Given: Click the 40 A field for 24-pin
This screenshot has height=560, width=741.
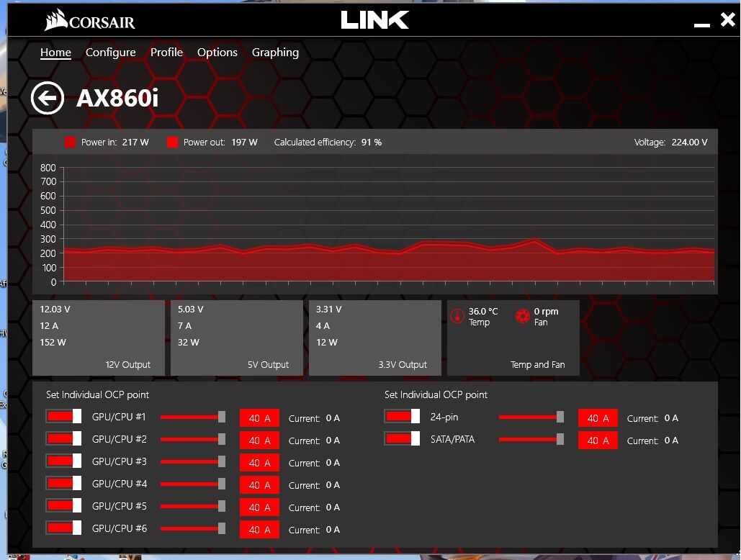Looking at the screenshot, I should (x=598, y=418).
